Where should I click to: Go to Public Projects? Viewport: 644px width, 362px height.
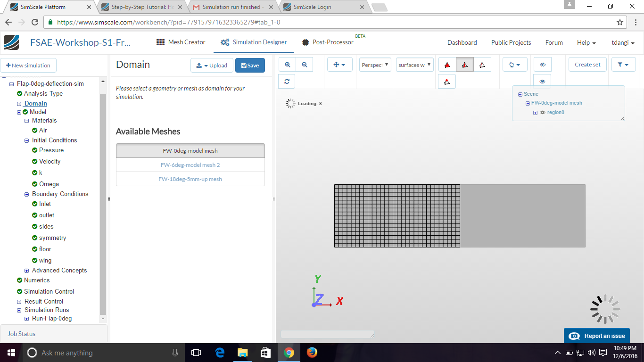point(511,42)
